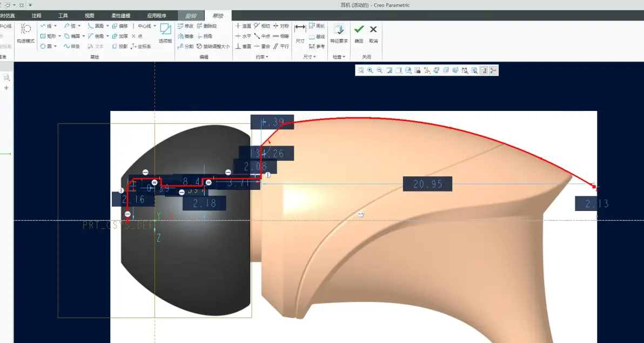
Task: Open the 约束 group dropdown
Action: point(262,57)
